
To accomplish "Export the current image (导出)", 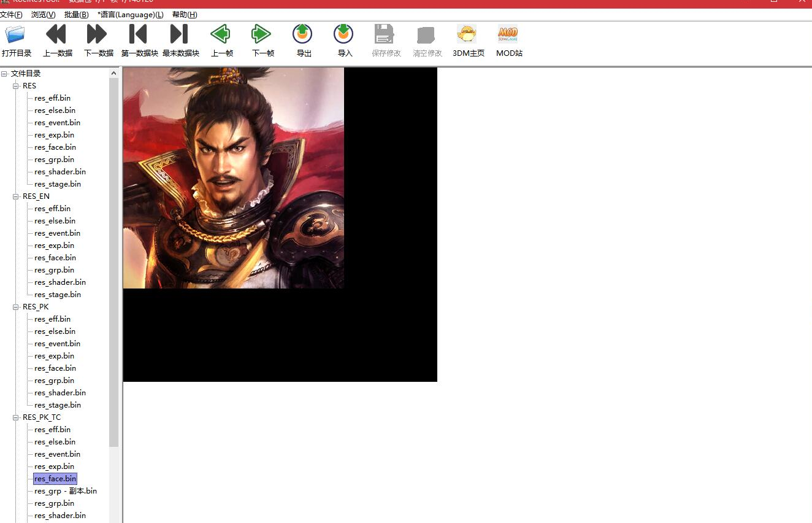I will tap(304, 41).
